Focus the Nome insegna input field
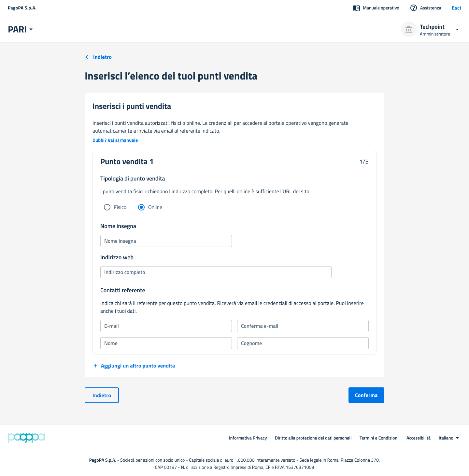The height and width of the screenshot is (476, 469). click(166, 241)
